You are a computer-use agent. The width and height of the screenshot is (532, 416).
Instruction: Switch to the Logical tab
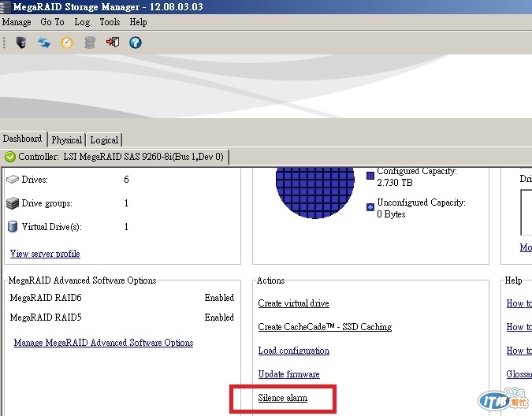pyautogui.click(x=104, y=139)
